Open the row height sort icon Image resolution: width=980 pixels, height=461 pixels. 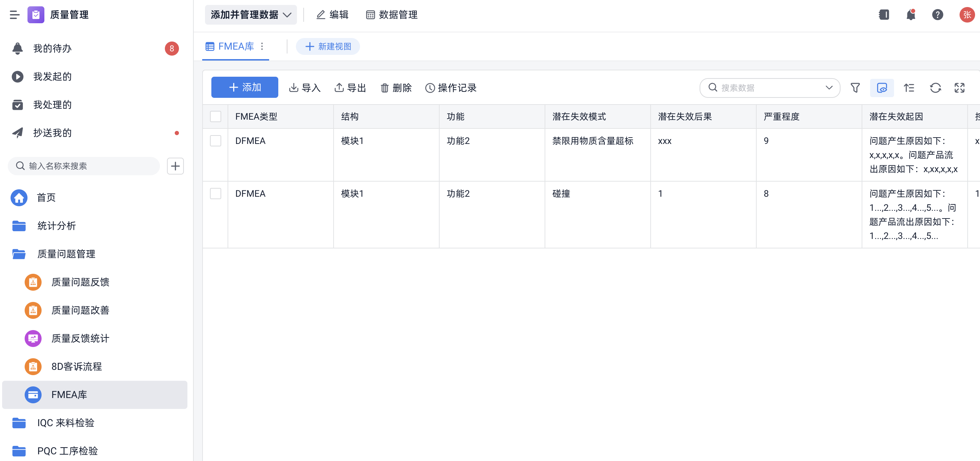point(909,88)
